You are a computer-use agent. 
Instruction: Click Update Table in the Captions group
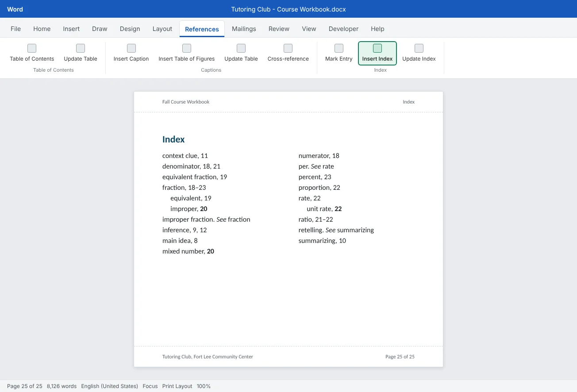tap(241, 53)
